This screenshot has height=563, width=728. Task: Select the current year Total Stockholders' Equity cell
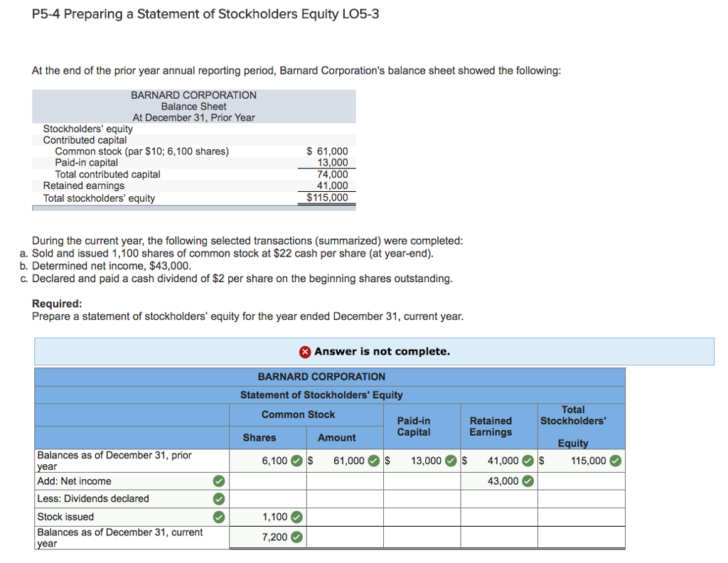pos(582,537)
